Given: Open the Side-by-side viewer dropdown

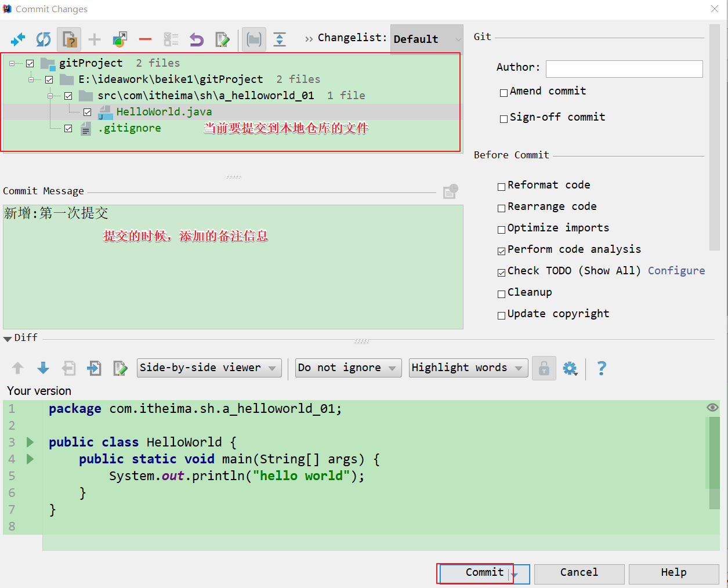Looking at the screenshot, I should pos(209,368).
